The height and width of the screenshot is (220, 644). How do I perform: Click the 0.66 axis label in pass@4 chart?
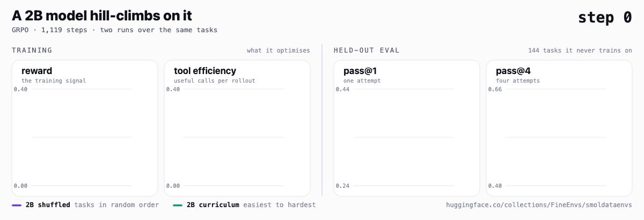(x=495, y=89)
